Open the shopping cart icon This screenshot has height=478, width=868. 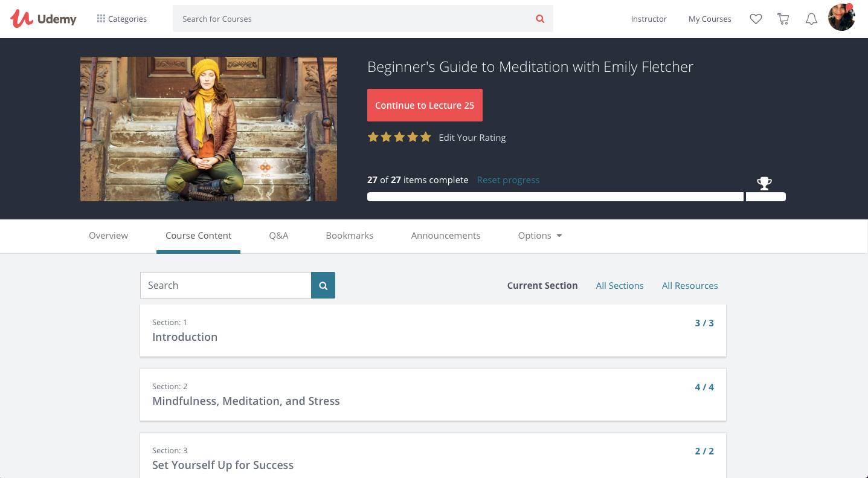783,19
